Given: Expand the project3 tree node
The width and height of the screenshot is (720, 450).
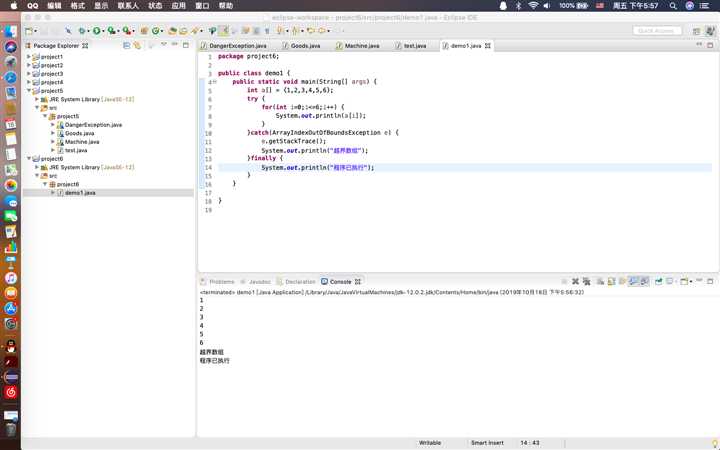Looking at the screenshot, I should click(x=28, y=74).
